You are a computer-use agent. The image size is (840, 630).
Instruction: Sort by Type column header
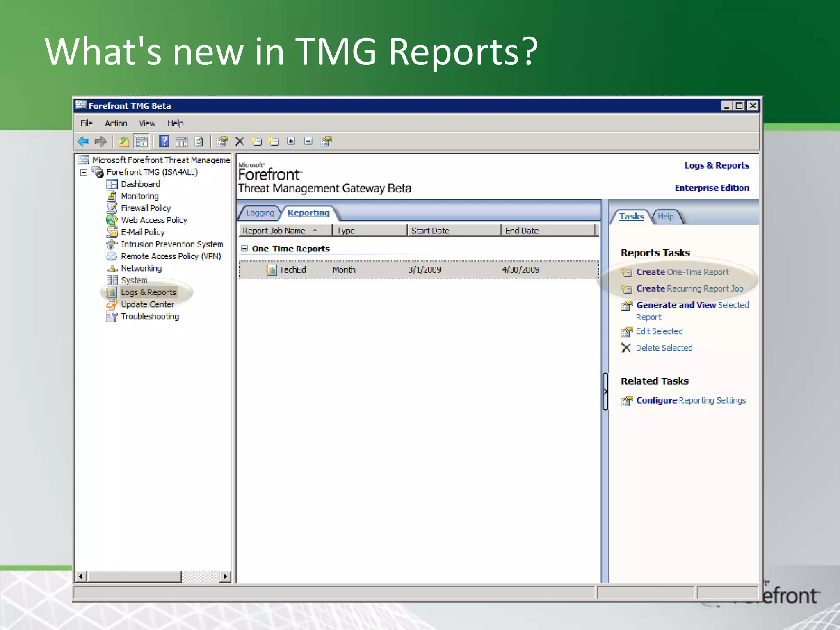click(x=370, y=231)
